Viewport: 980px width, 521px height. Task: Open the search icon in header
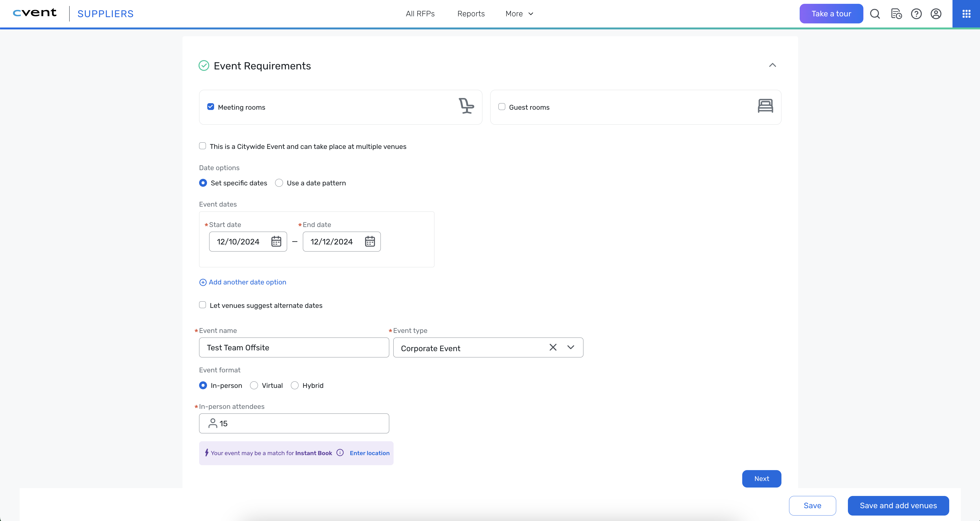(x=875, y=14)
